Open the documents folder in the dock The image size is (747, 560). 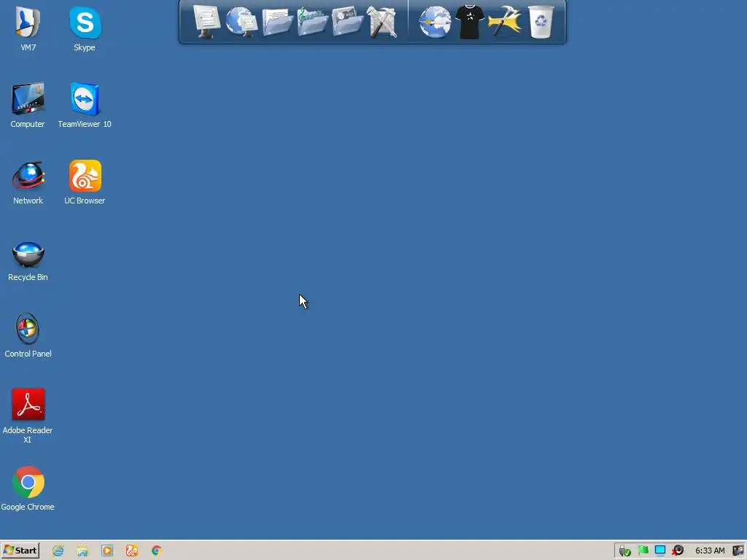coord(276,21)
